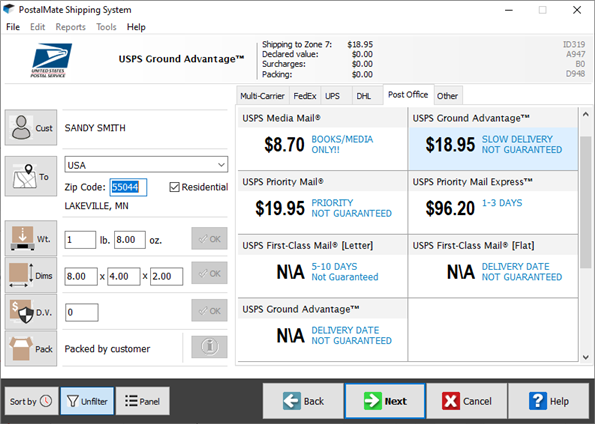Select the Post Office tab

408,95
